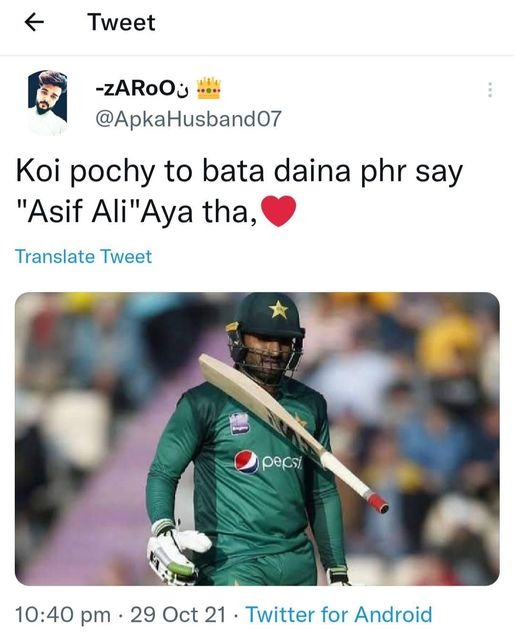Open the Twitter for Android source link
Image resolution: width=514 pixels, height=640 pixels.
coord(339,614)
